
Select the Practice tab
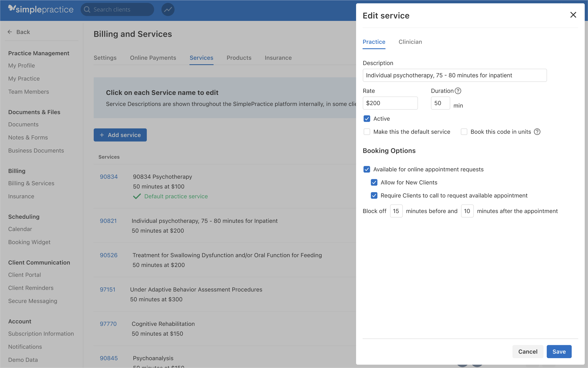(373, 42)
